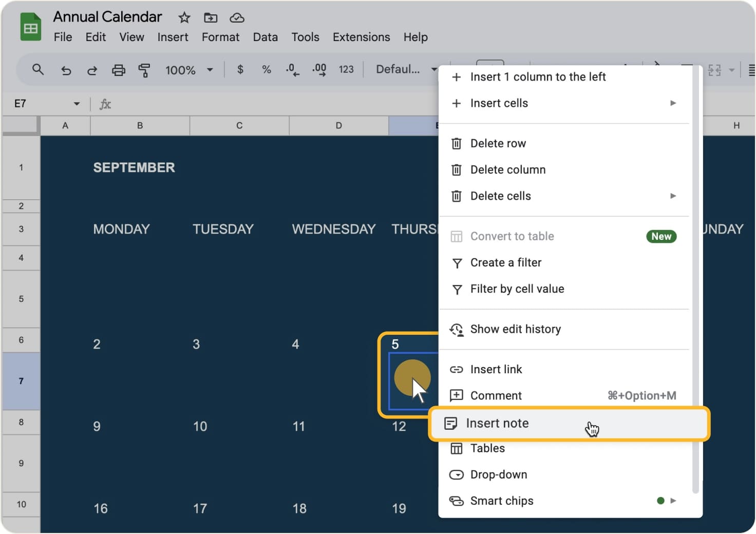Screen dimensions: 756x534
Task: Select Create a filter
Action: point(506,262)
